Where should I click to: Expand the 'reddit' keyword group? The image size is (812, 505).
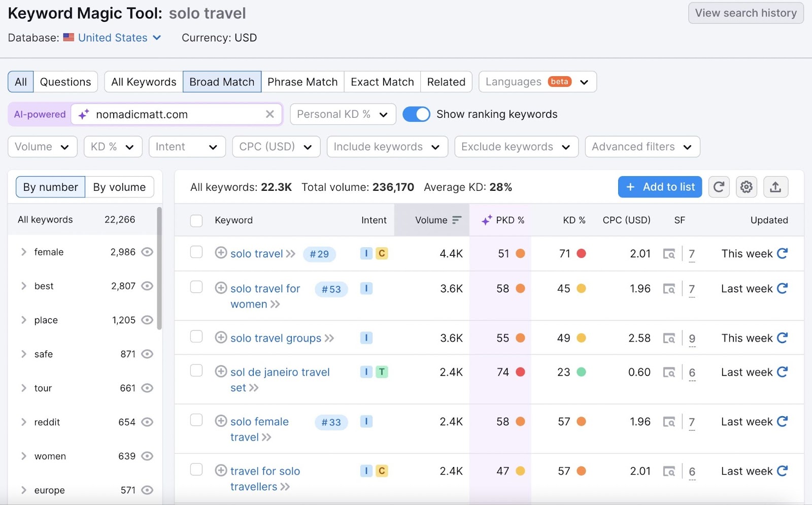pyautogui.click(x=23, y=422)
